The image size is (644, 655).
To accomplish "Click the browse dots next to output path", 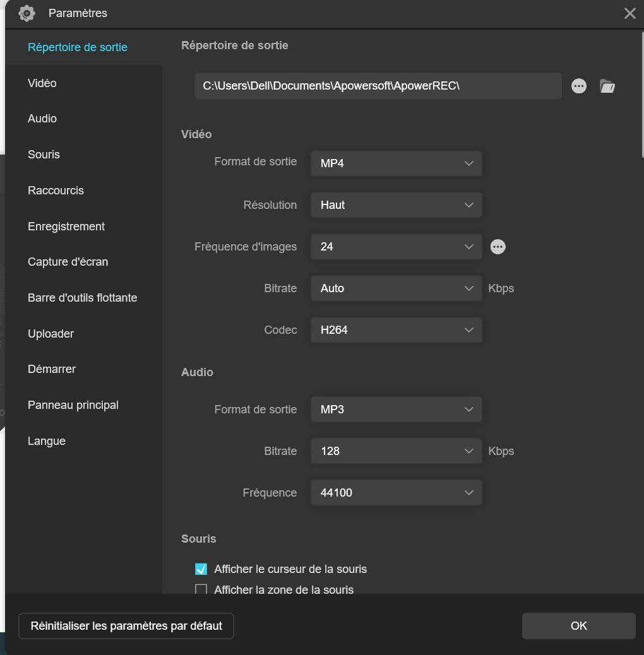I will [579, 86].
